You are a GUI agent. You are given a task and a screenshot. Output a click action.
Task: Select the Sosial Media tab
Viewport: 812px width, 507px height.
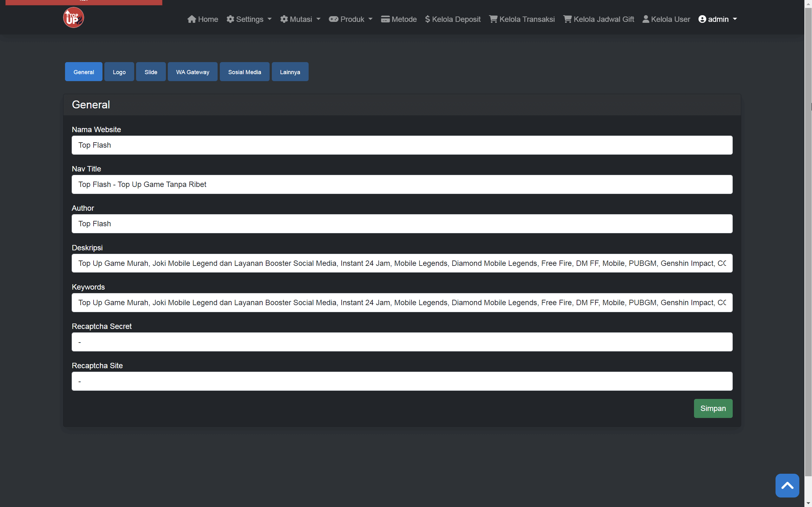pyautogui.click(x=244, y=71)
